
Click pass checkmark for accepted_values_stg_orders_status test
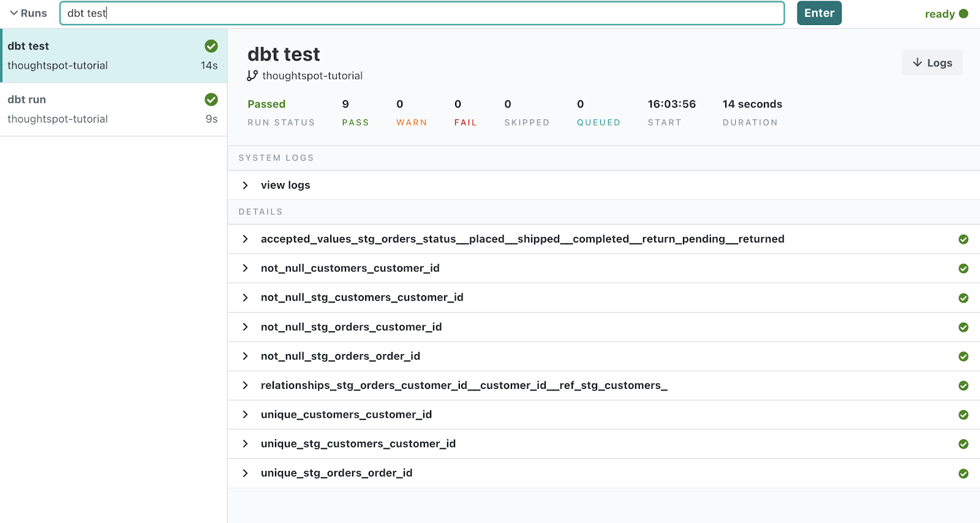point(963,239)
